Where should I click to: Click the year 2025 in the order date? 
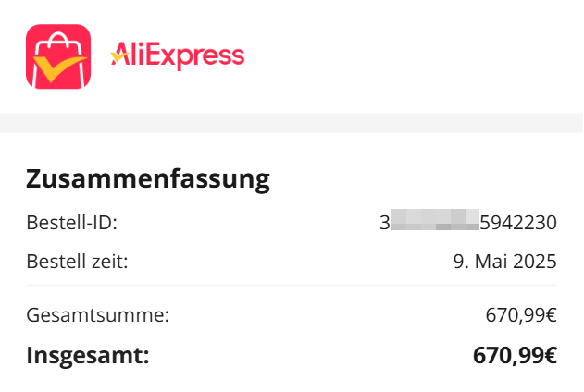(536, 261)
